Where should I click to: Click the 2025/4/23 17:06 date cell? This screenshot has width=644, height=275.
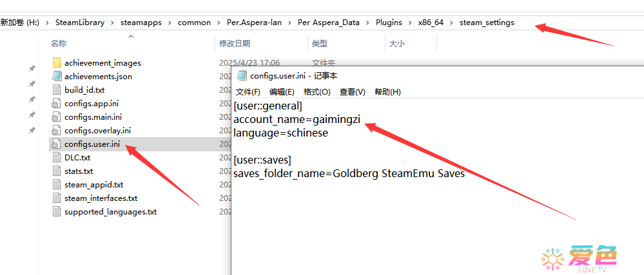249,63
